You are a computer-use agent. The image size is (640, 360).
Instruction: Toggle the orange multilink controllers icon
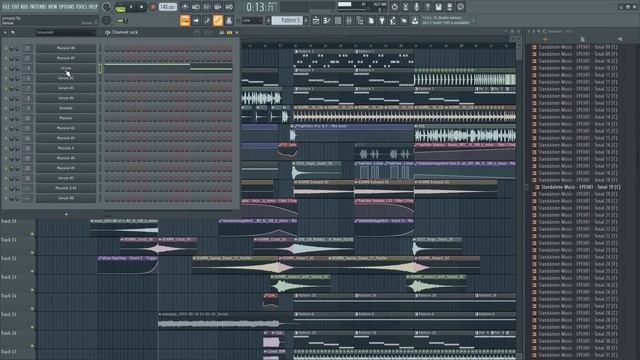coord(218,20)
